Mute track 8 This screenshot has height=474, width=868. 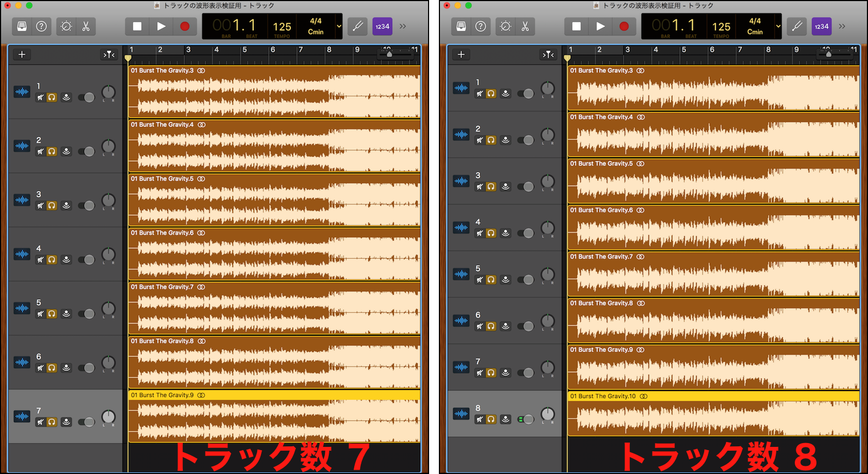pos(480,419)
